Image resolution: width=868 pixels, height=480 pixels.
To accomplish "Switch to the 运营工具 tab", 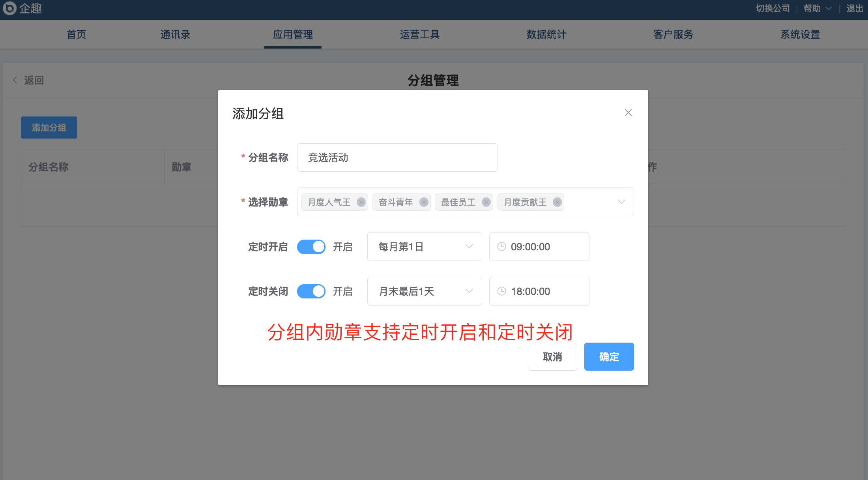I will tap(419, 35).
